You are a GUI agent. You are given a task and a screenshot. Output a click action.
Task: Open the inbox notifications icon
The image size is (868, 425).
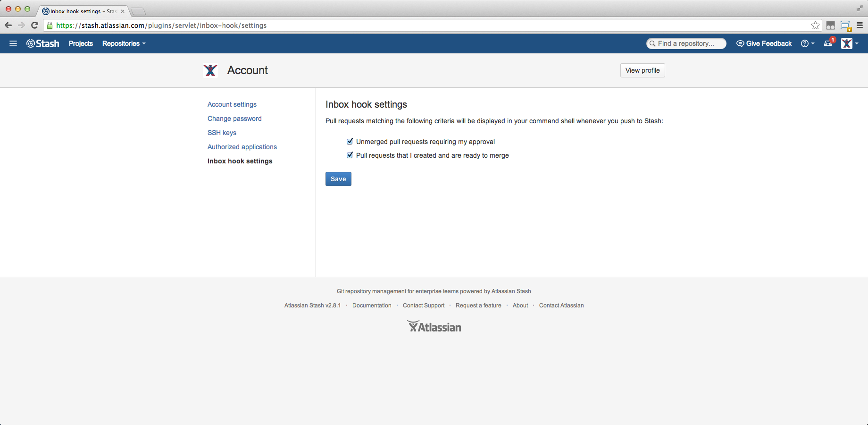829,43
